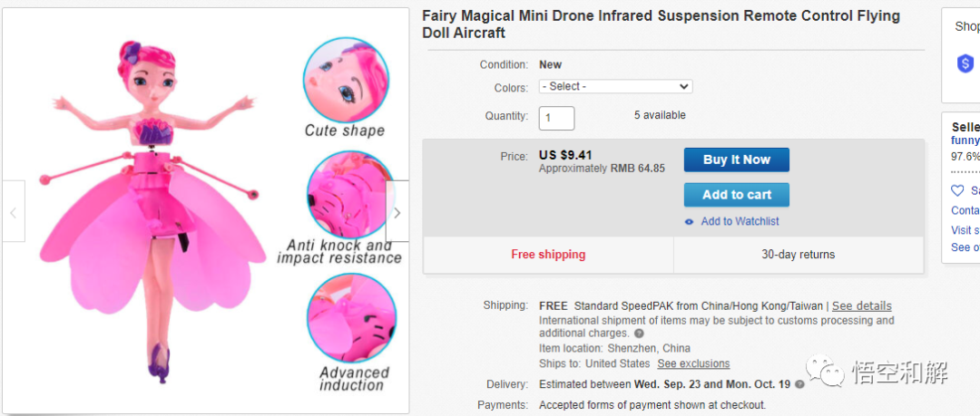
Task: Click the help icon after additional charges
Action: click(x=639, y=334)
